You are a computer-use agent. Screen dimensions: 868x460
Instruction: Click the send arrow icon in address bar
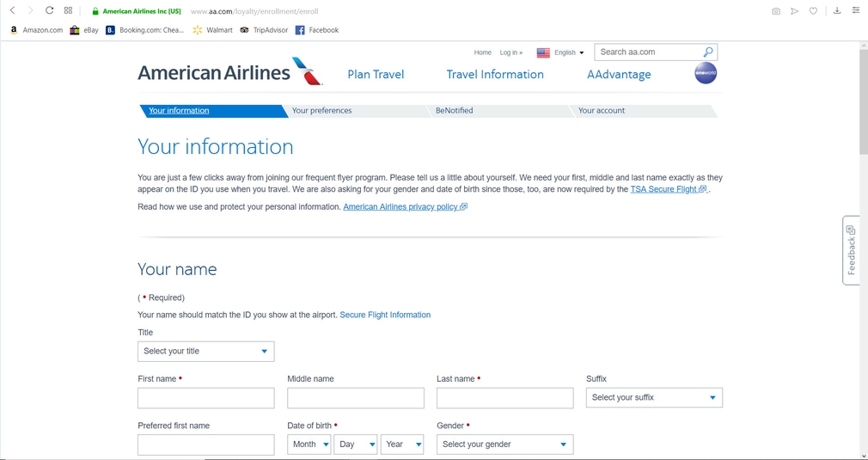pyautogui.click(x=794, y=11)
